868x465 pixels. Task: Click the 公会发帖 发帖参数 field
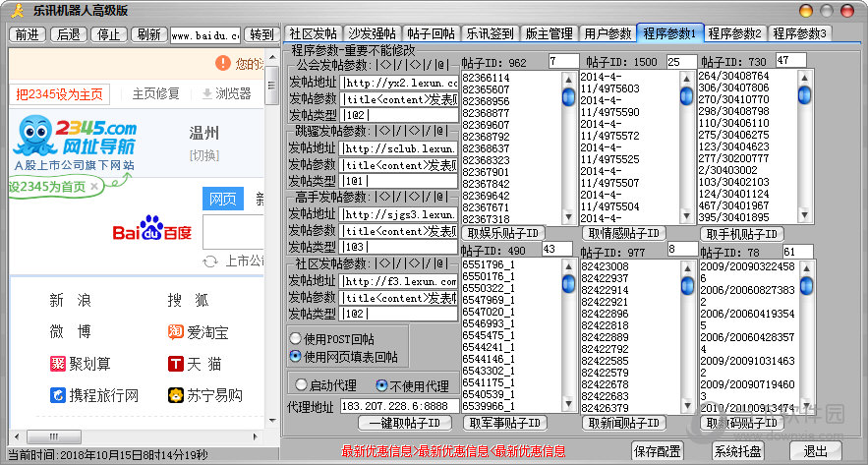click(399, 99)
